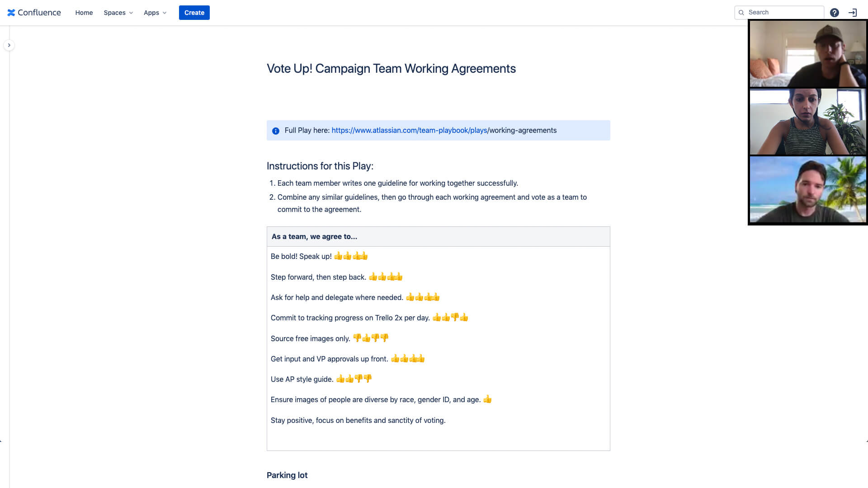Expand the Apps dropdown menu
This screenshot has width=868, height=488.
tap(154, 13)
